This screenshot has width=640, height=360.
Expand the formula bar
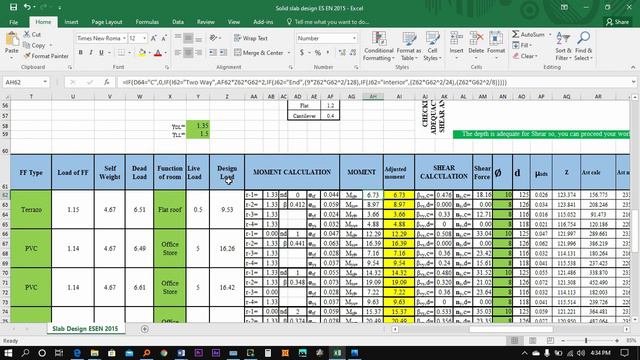[x=633, y=82]
